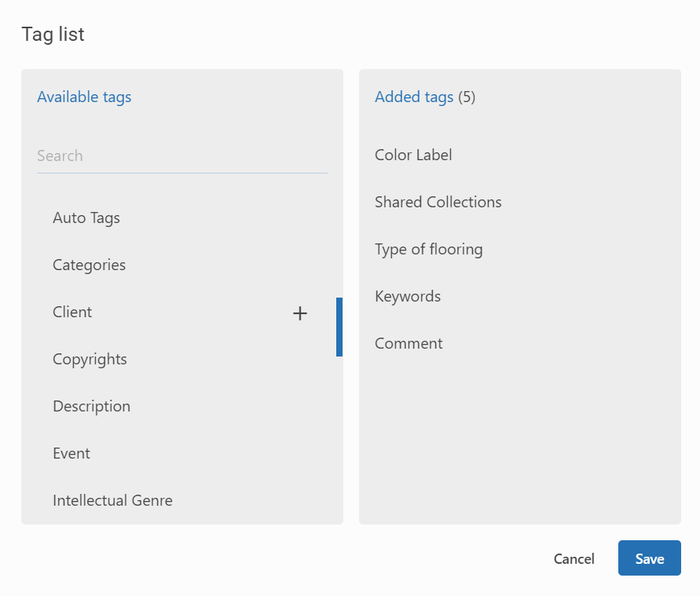Image resolution: width=700 pixels, height=596 pixels.
Task: Select the Comment added tag
Action: (409, 343)
